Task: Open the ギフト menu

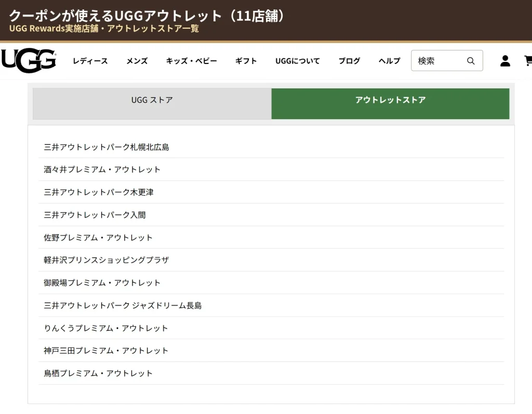Action: pyautogui.click(x=246, y=61)
